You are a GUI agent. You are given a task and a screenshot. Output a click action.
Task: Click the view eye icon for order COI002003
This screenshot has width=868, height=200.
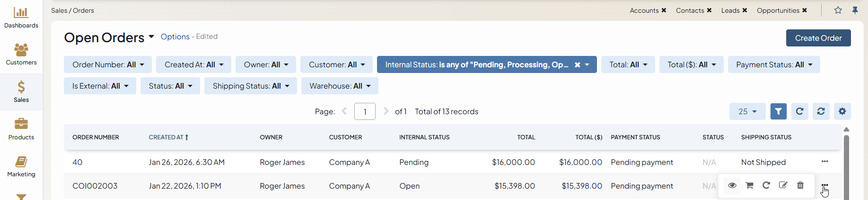click(x=732, y=185)
